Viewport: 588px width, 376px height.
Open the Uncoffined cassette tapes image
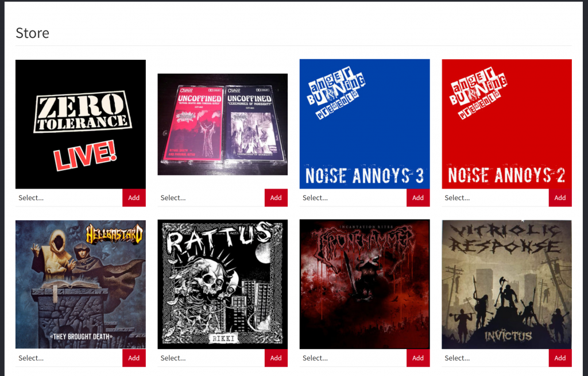pos(222,124)
